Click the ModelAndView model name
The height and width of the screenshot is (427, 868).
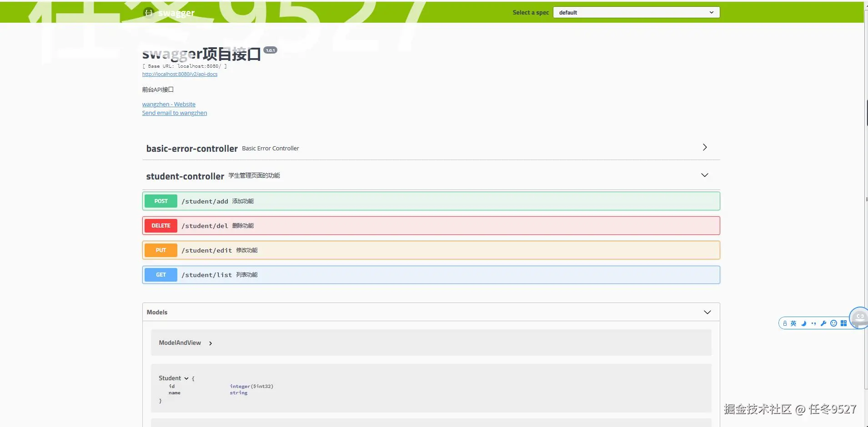click(180, 343)
